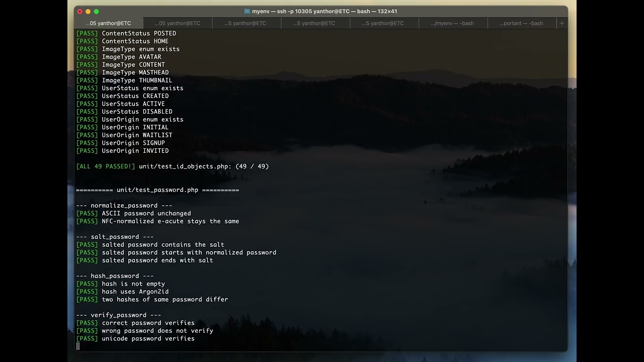The height and width of the screenshot is (362, 644).
Task: Click the 'UserOrigin enum exists' line
Action: [x=130, y=120]
